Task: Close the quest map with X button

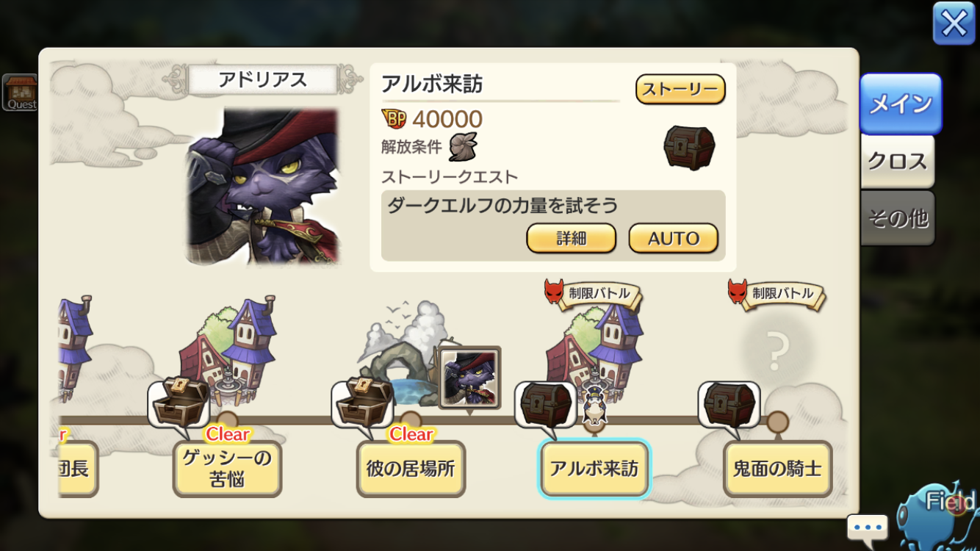Action: (954, 24)
